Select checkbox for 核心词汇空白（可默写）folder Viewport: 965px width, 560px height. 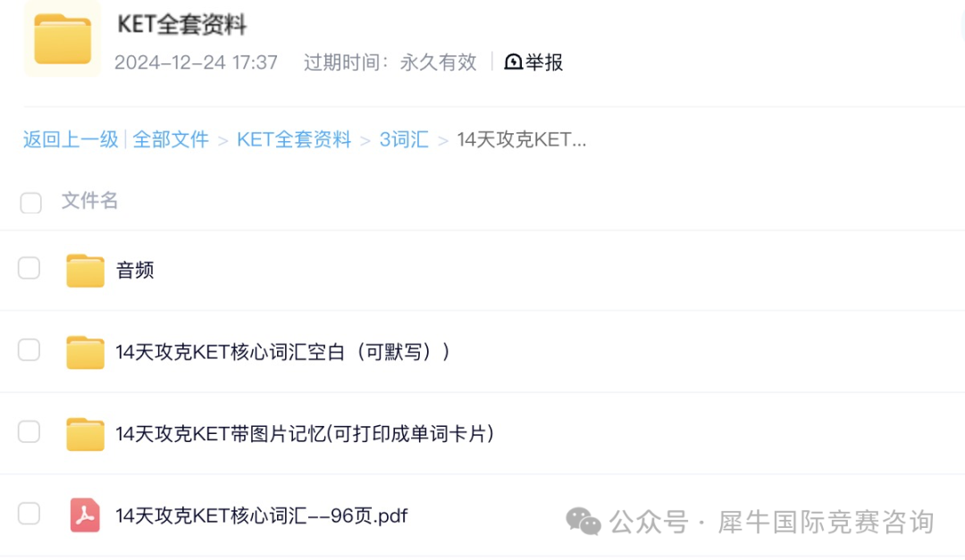pyautogui.click(x=29, y=350)
